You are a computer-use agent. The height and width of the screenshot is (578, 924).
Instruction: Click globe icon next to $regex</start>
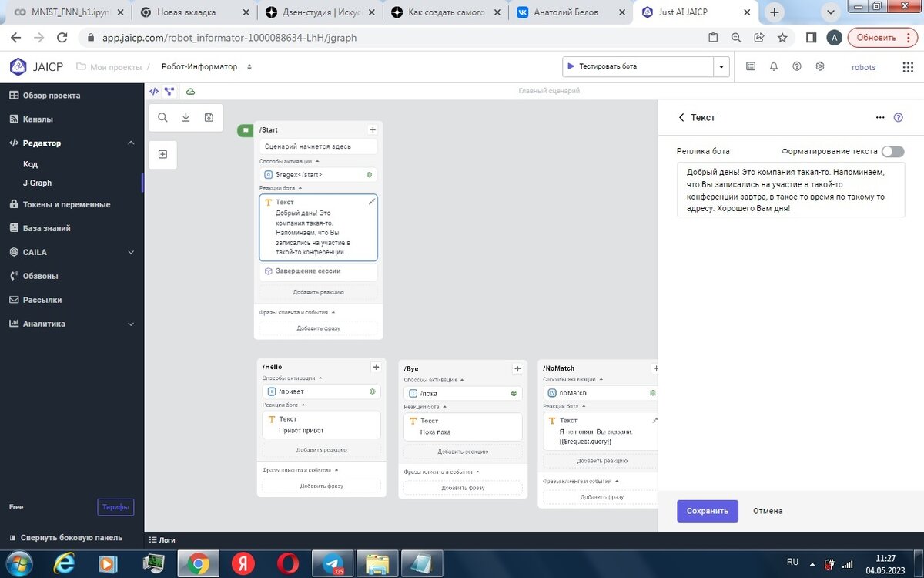pos(370,175)
